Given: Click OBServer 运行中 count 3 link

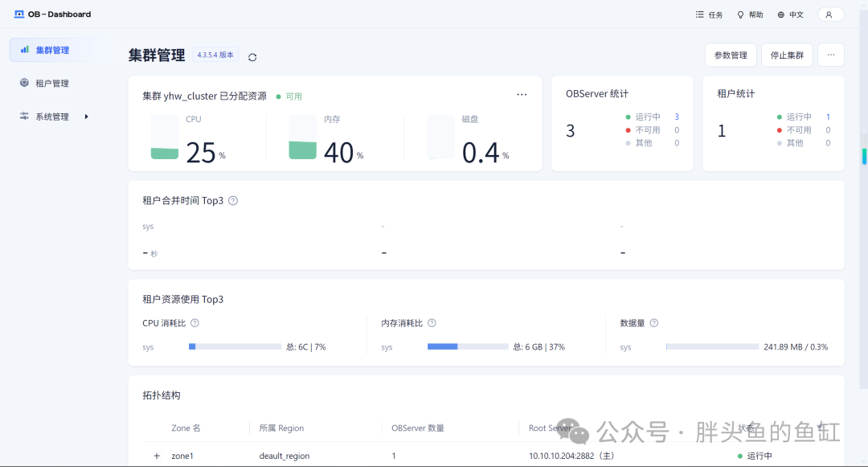Looking at the screenshot, I should tap(677, 117).
